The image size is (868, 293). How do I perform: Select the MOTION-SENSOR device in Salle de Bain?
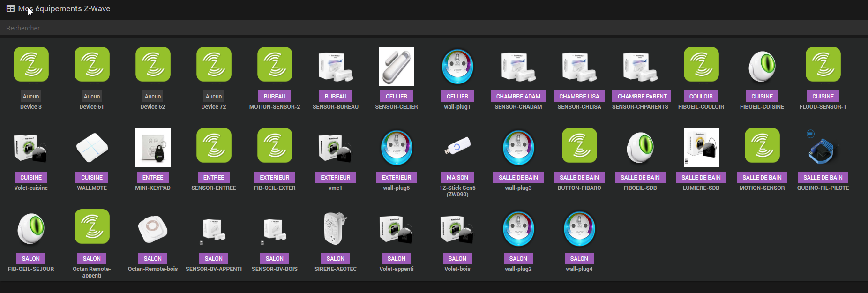(x=762, y=145)
